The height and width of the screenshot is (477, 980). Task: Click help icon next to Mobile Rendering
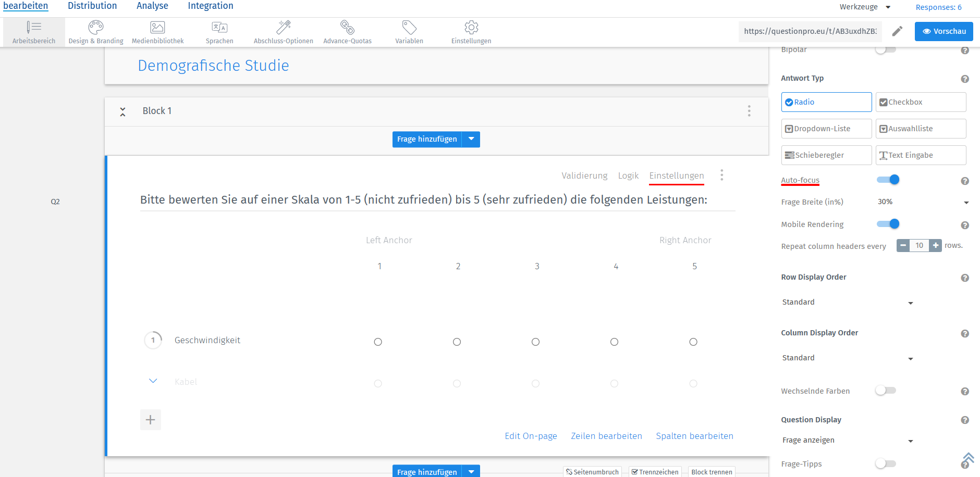click(965, 225)
